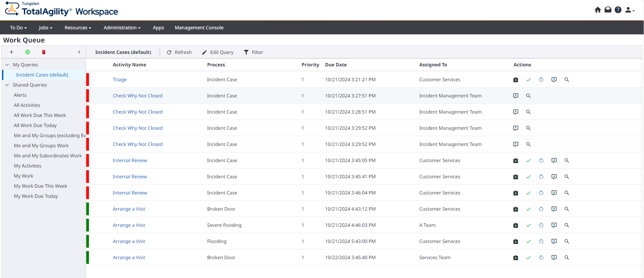Screen dimensions: 644x278
Task: Add a note to first Check Why Not Closed
Action: click(516, 96)
